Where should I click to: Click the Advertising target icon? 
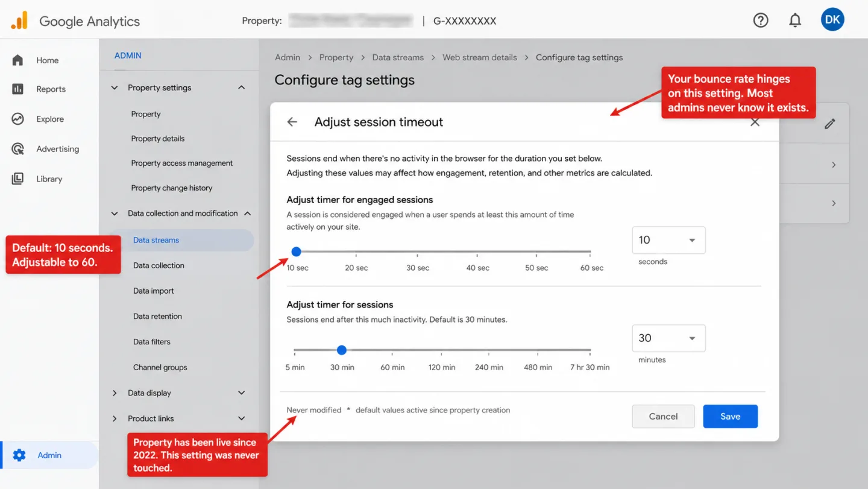pos(17,149)
